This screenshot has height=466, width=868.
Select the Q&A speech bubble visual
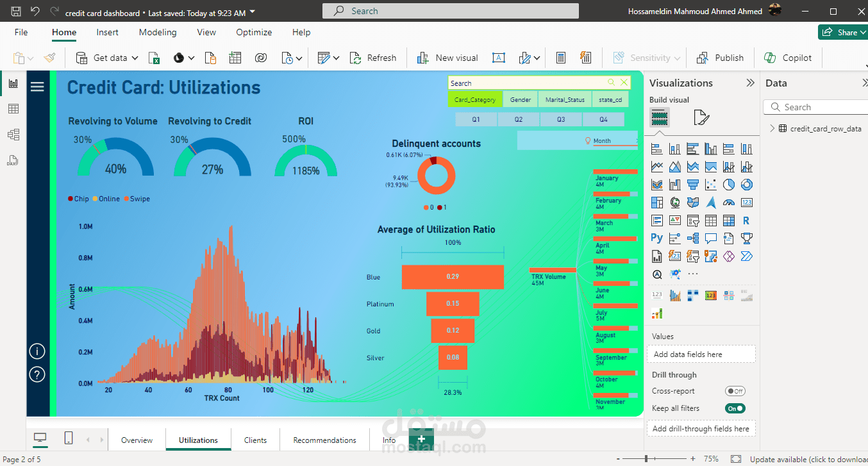(711, 238)
